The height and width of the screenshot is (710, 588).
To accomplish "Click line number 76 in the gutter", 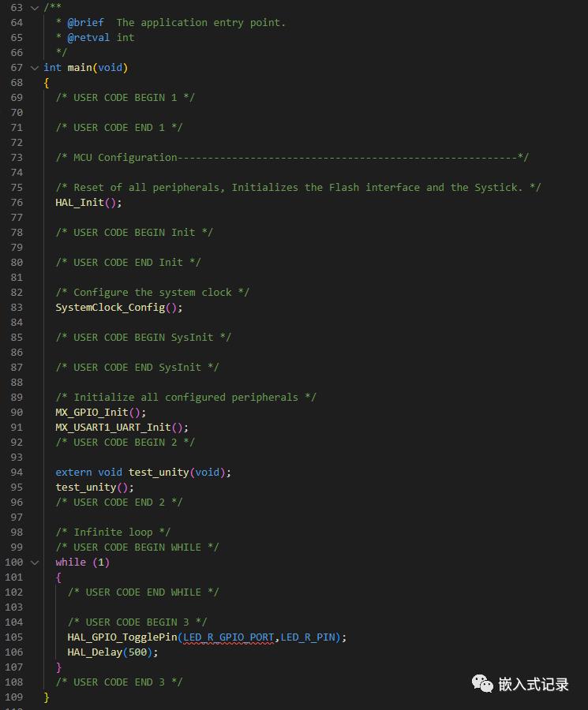I will (17, 203).
